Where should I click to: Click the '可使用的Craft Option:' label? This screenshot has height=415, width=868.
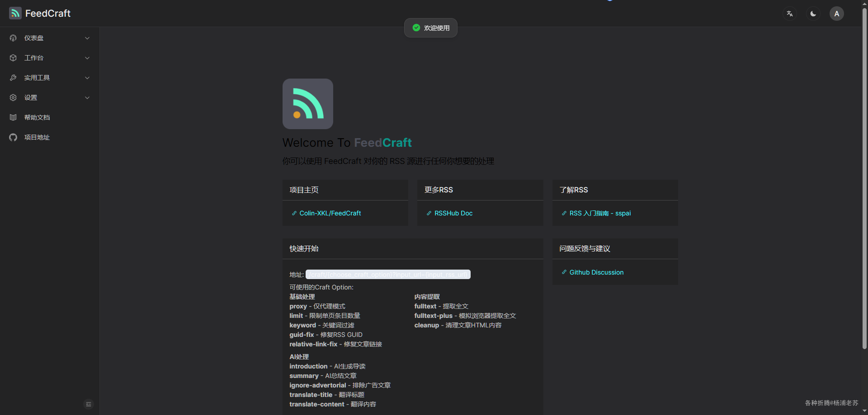pos(321,287)
